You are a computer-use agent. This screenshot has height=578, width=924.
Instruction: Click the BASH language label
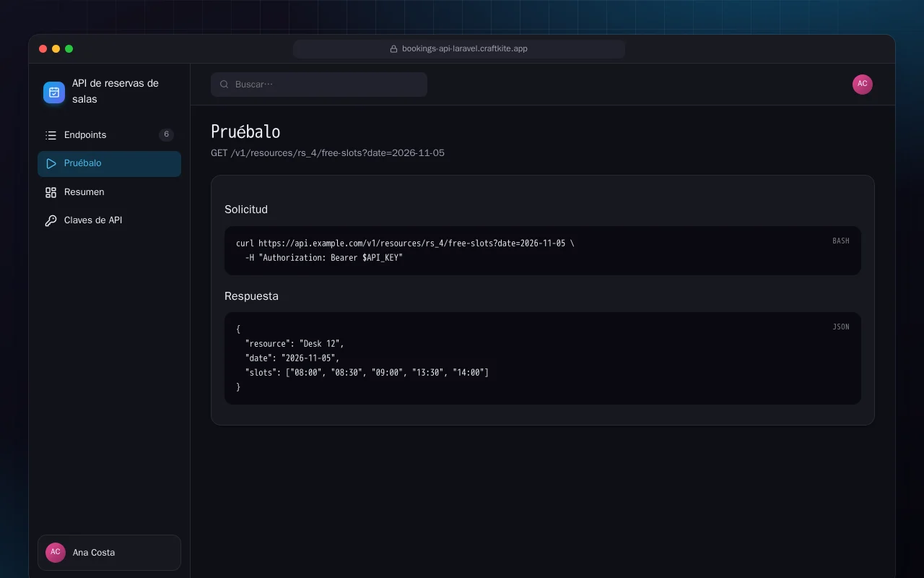pos(841,241)
